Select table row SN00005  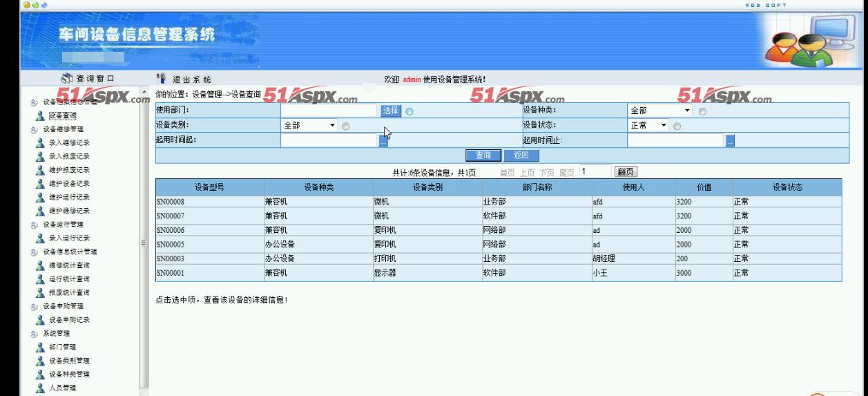pos(499,244)
